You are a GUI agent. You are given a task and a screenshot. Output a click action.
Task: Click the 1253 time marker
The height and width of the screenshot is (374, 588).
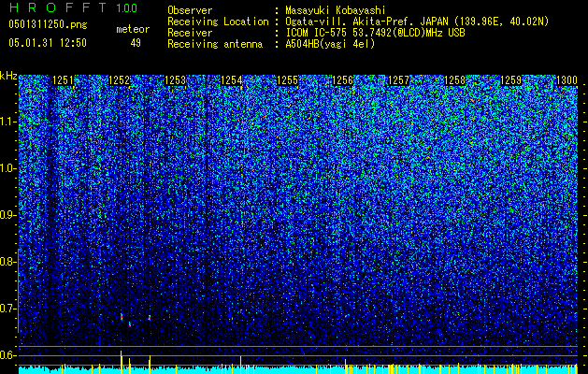click(x=175, y=80)
